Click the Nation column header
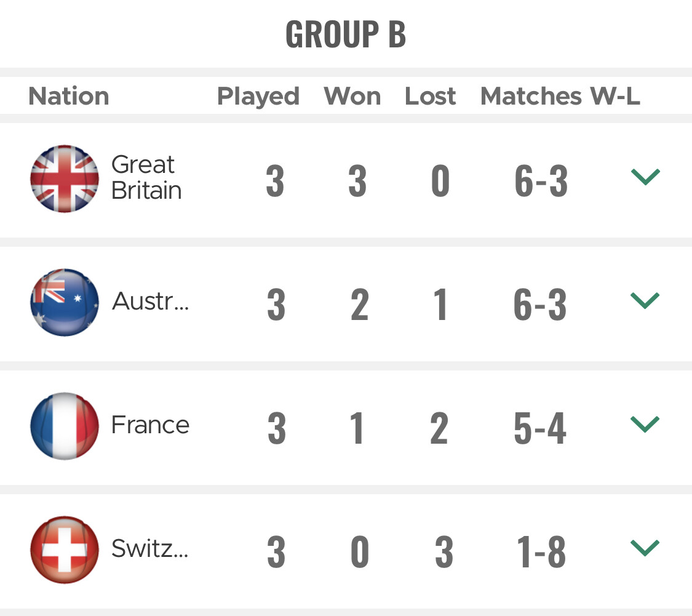This screenshot has width=692, height=616. (x=69, y=96)
